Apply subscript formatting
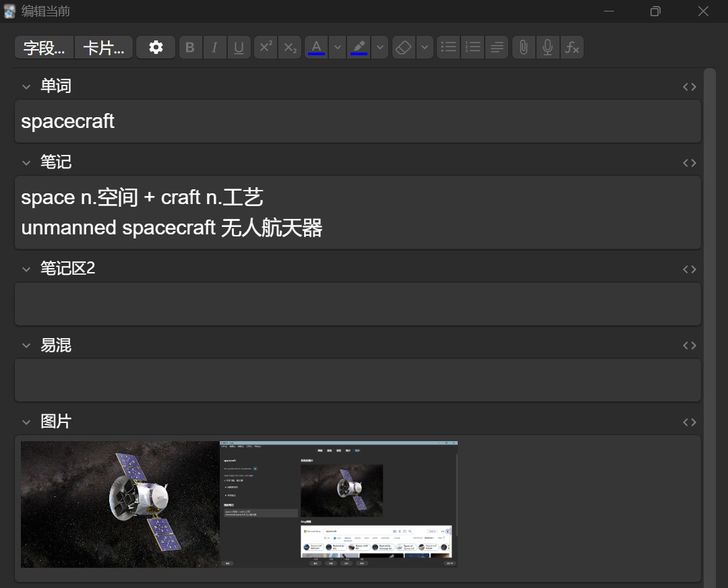This screenshot has width=728, height=588. point(290,48)
